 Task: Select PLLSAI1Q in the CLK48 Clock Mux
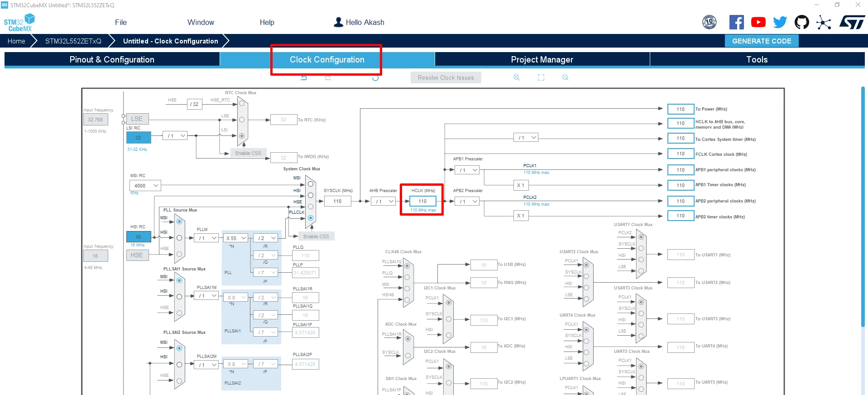point(407,266)
